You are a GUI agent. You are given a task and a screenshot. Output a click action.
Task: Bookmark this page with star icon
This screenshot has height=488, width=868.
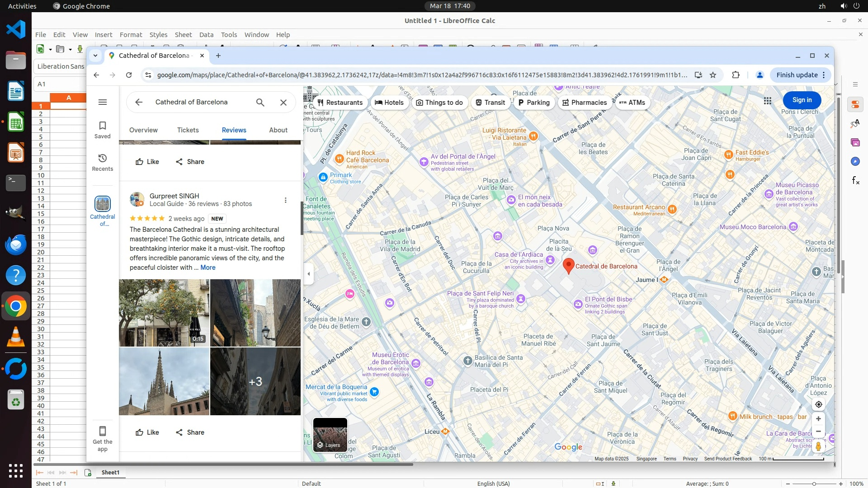pos(713,75)
